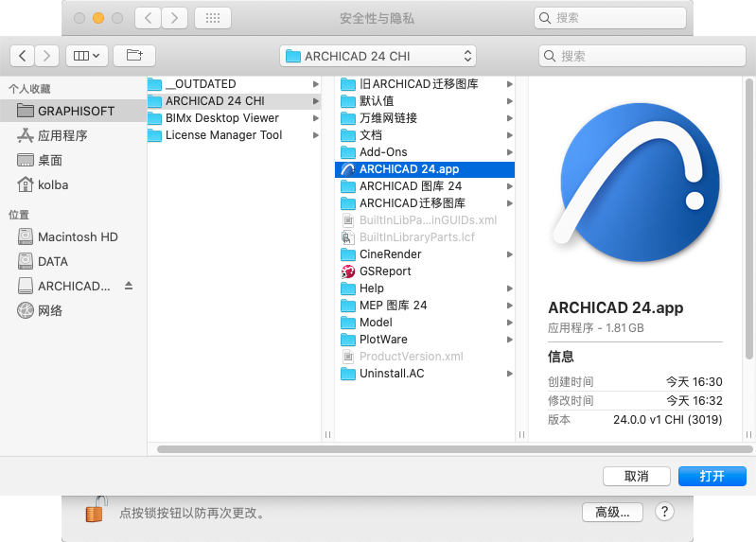The width and height of the screenshot is (756, 542).
Task: Select the CineRender folder
Action: 425,254
